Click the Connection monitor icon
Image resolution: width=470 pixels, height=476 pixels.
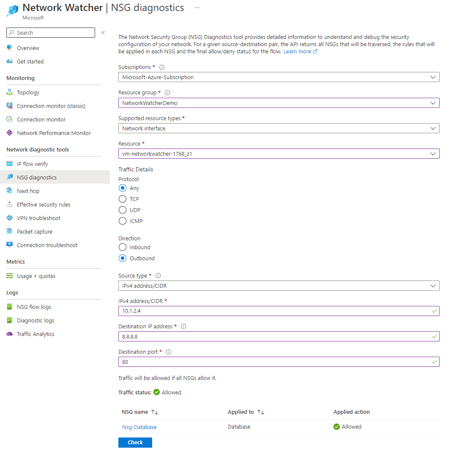point(10,119)
